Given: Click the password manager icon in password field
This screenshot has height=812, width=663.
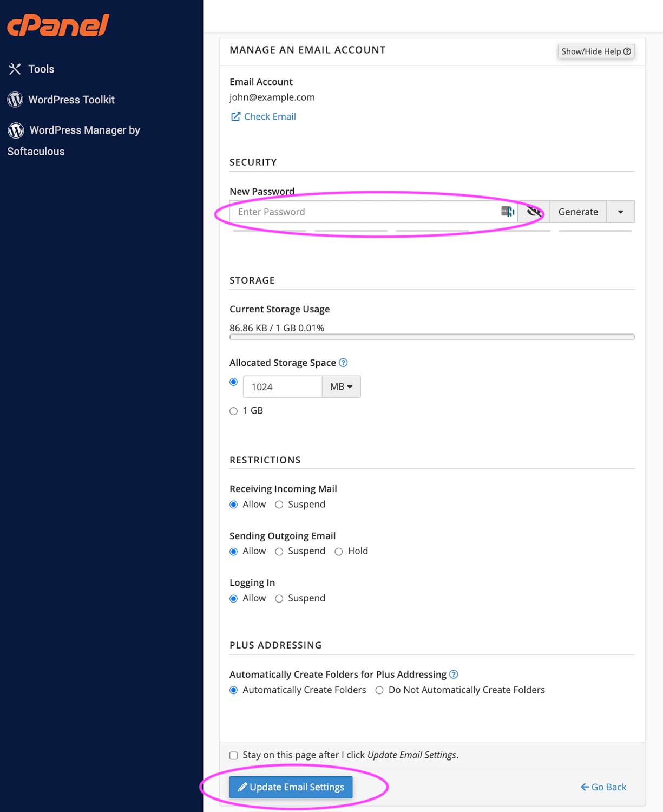Looking at the screenshot, I should click(507, 212).
